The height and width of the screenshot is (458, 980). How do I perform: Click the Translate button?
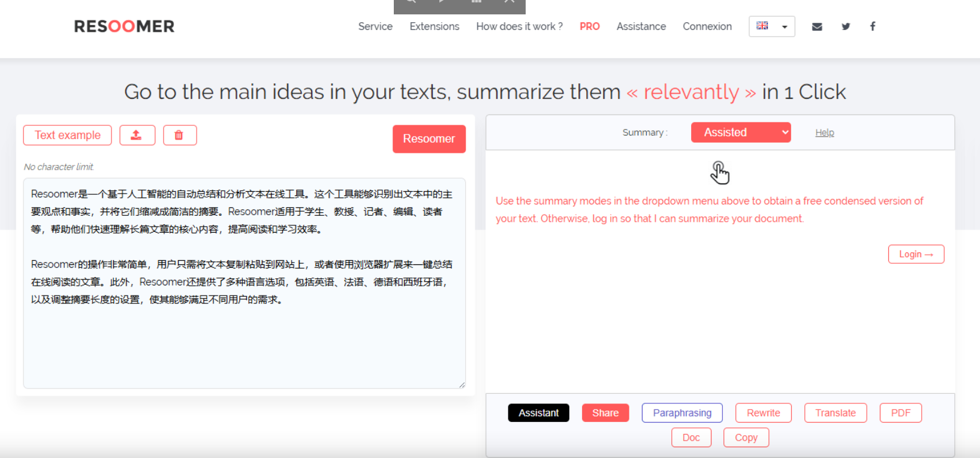836,413
